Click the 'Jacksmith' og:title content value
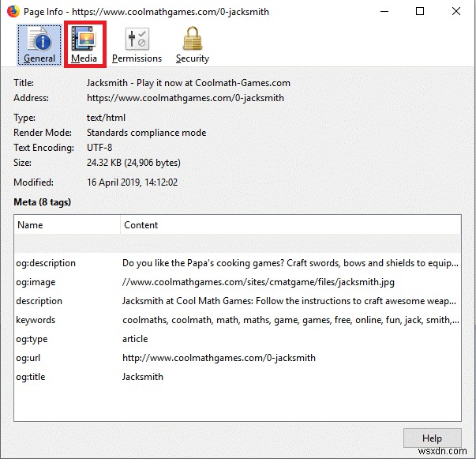 tap(143, 377)
